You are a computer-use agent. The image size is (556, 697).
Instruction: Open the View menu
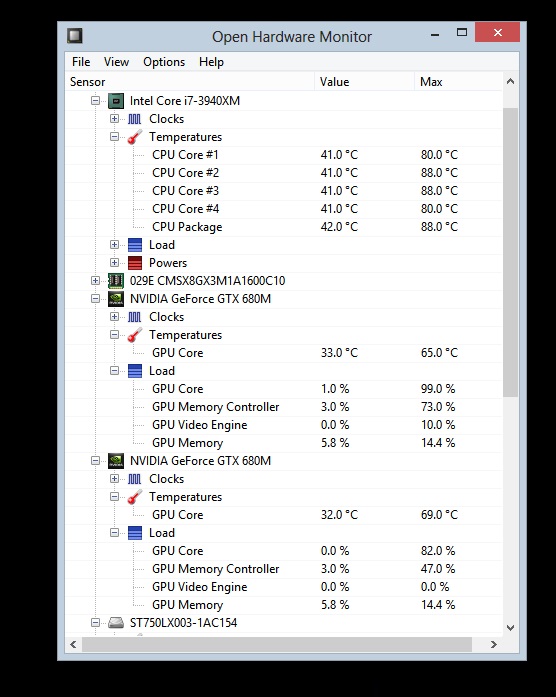click(116, 62)
